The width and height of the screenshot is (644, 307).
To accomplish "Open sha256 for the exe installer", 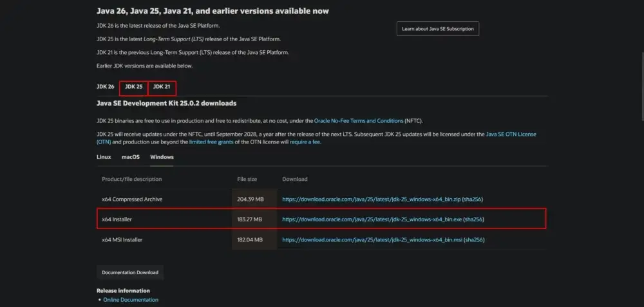I will click(x=474, y=219).
